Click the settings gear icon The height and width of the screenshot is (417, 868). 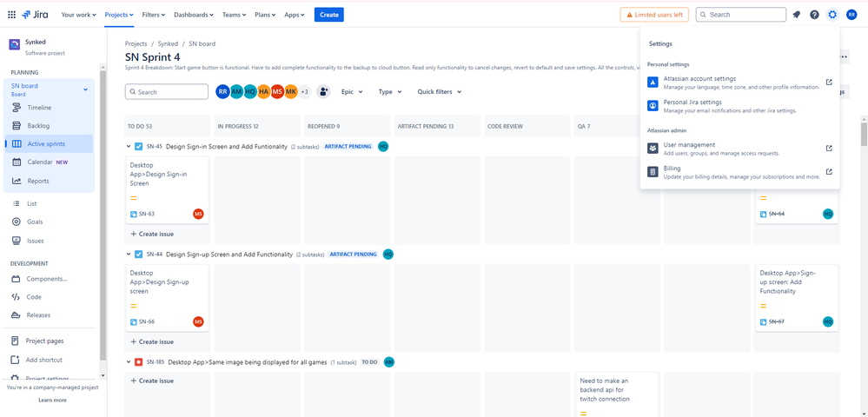pos(832,15)
